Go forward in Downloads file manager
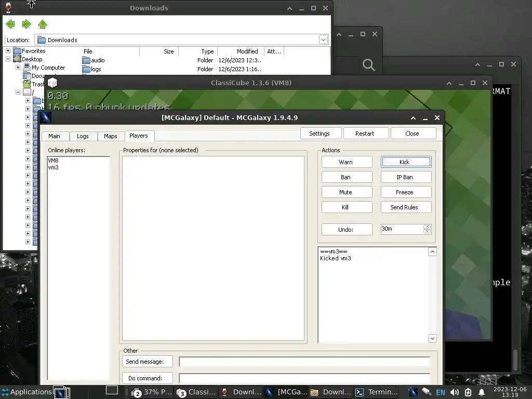Viewport: 532px width, 399px height. (x=26, y=24)
